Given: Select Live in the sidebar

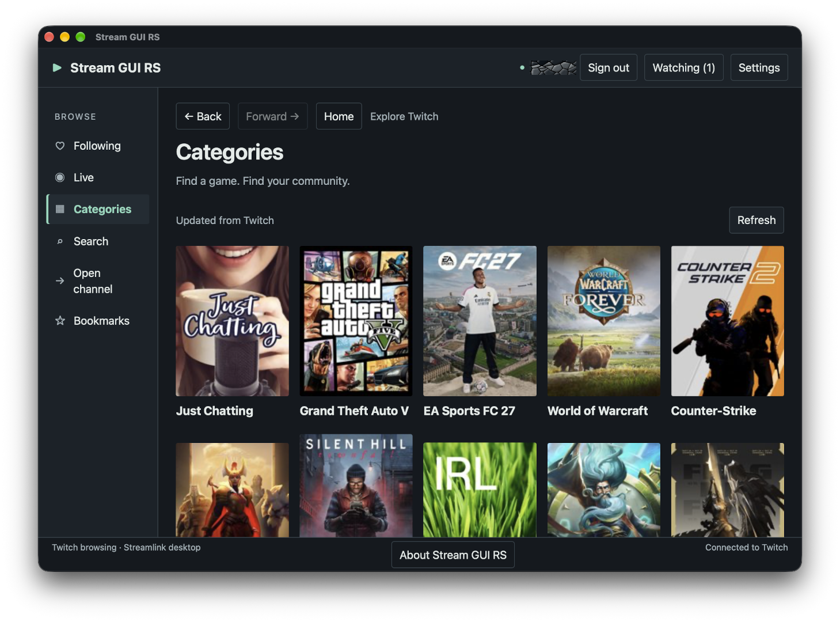Looking at the screenshot, I should tap(98, 177).
